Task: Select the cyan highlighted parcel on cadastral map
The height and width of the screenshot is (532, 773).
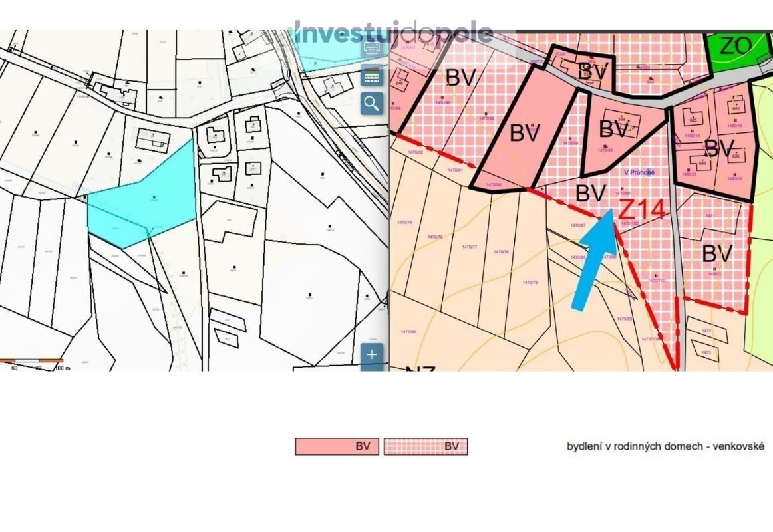Action: pos(143,199)
